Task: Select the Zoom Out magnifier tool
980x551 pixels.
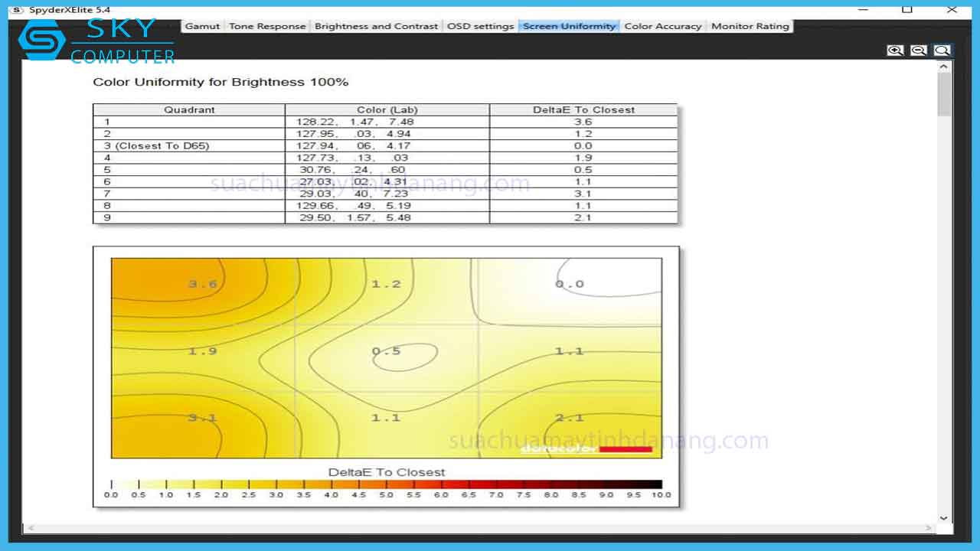Action: click(918, 49)
